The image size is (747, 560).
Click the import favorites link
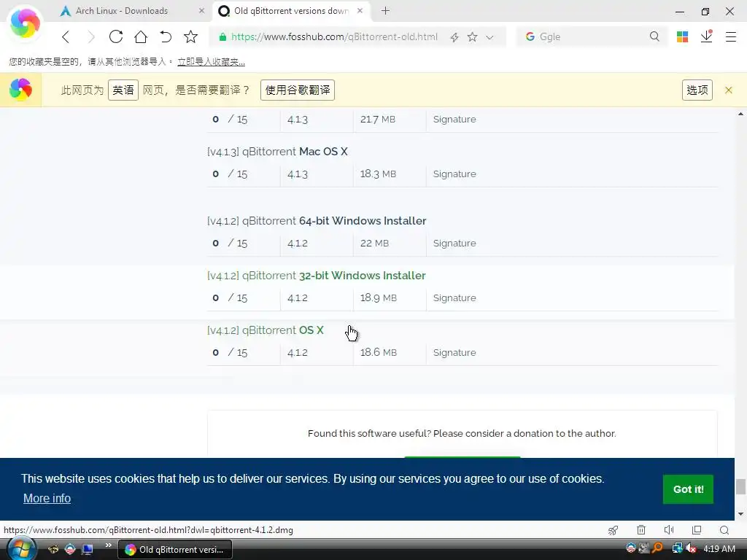pos(211,62)
